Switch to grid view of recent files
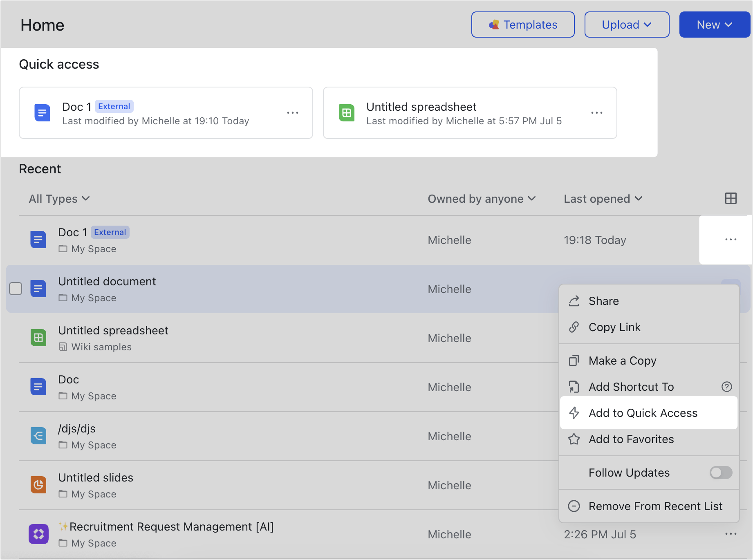 pos(731,199)
